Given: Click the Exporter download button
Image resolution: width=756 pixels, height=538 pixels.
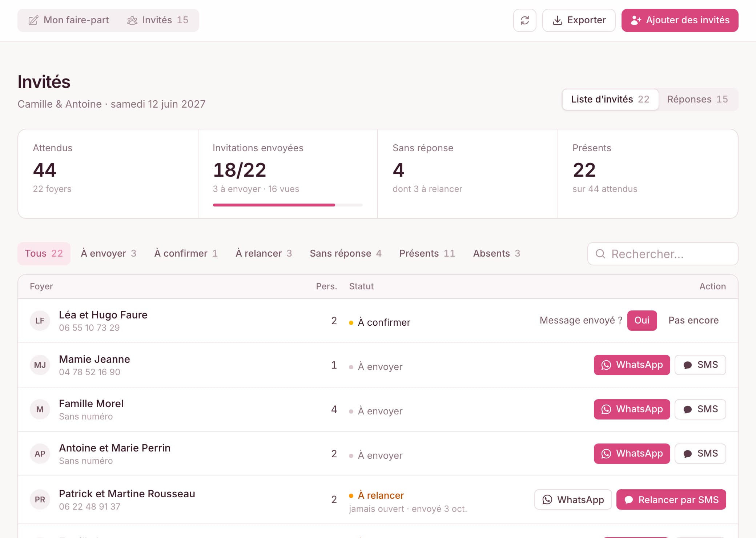Looking at the screenshot, I should [579, 20].
